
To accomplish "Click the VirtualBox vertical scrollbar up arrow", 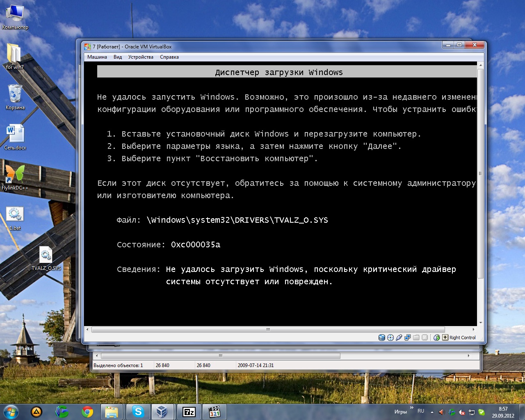I will click(481, 65).
